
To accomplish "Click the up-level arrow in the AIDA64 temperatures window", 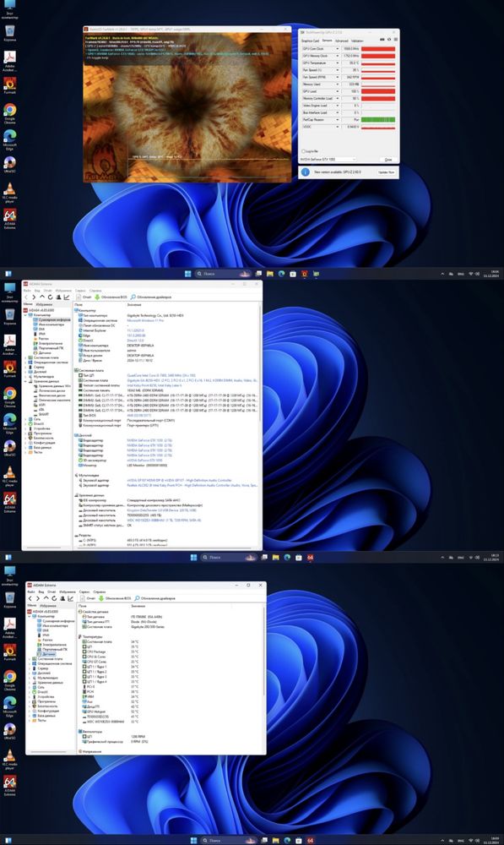I will point(46,598).
